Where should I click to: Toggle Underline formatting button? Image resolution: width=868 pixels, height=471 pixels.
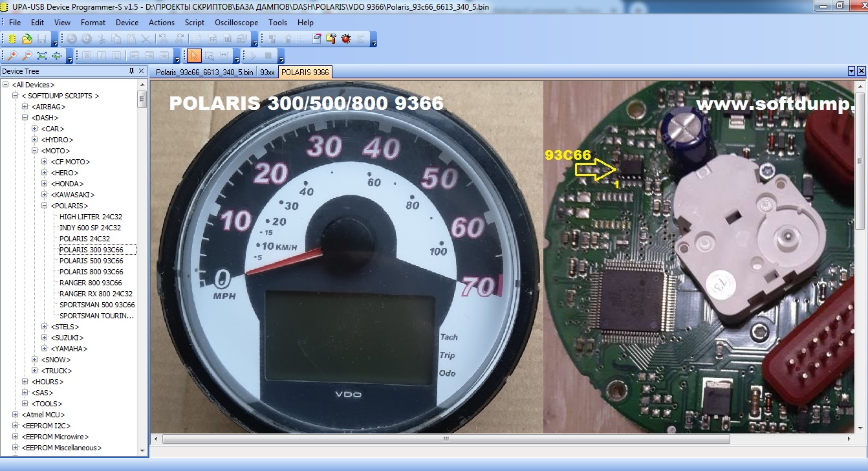[116, 56]
